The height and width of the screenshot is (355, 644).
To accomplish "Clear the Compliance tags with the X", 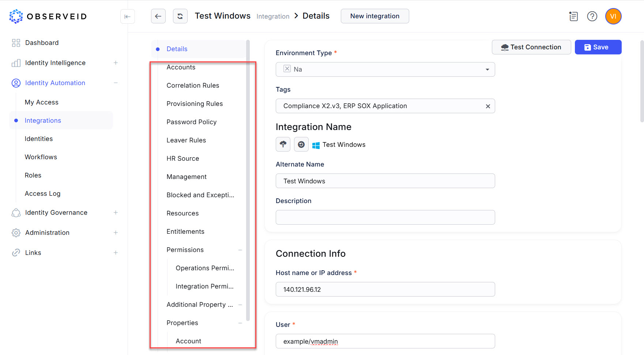I will tap(488, 106).
